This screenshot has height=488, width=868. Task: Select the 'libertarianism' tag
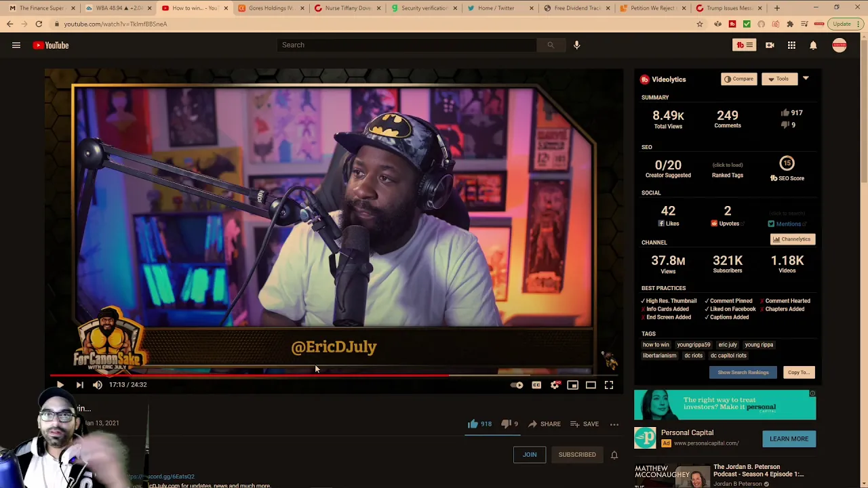(659, 355)
